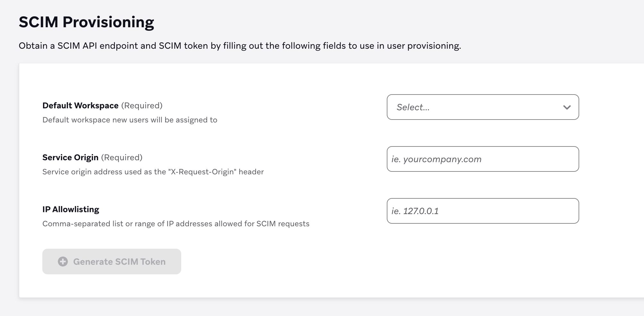Screen dimensions: 644x316
Task: Click the Service Origin label
Action: coord(70,157)
